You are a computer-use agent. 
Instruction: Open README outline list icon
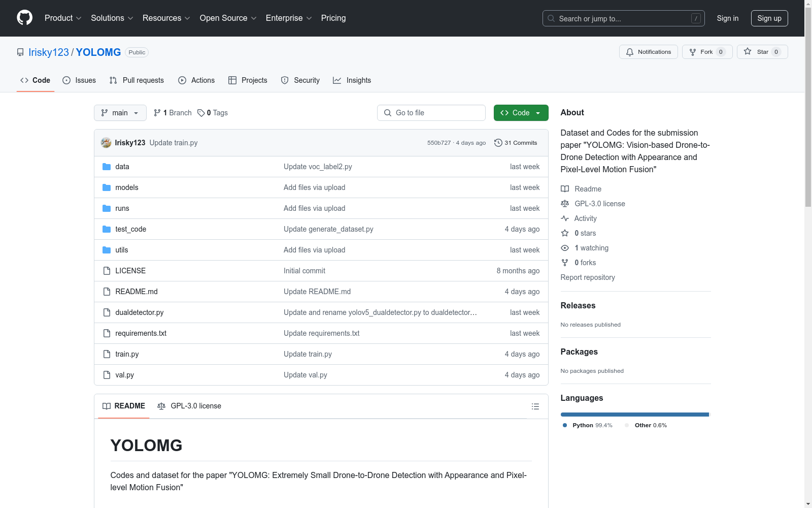[x=535, y=406]
